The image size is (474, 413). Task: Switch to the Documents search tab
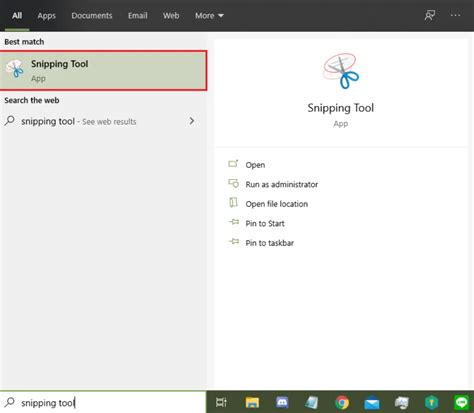pyautogui.click(x=92, y=16)
